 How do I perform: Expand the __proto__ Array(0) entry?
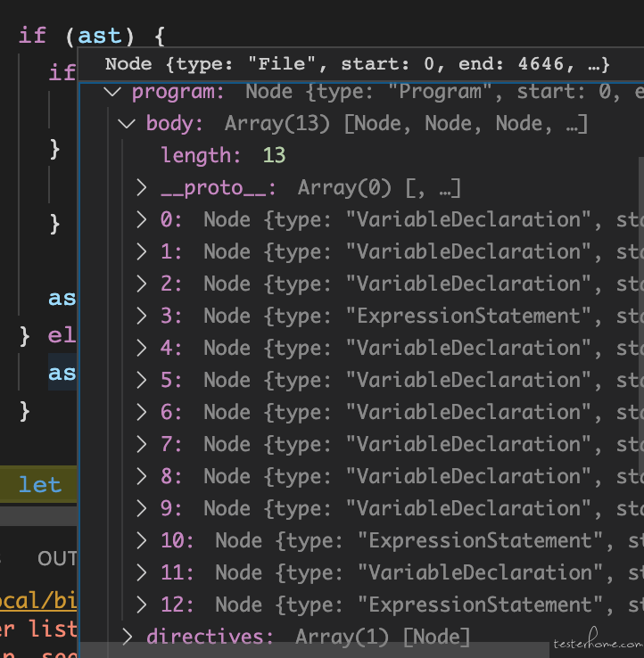pos(142,188)
